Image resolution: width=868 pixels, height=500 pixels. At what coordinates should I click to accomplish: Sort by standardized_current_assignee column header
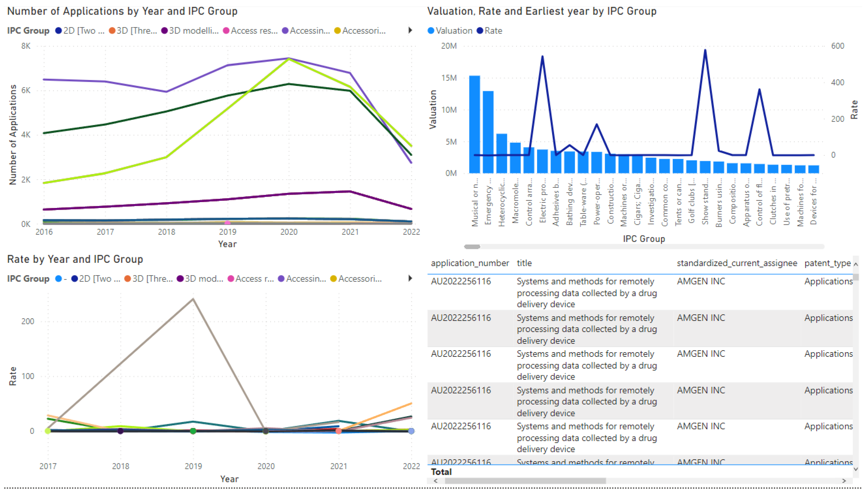click(x=737, y=263)
